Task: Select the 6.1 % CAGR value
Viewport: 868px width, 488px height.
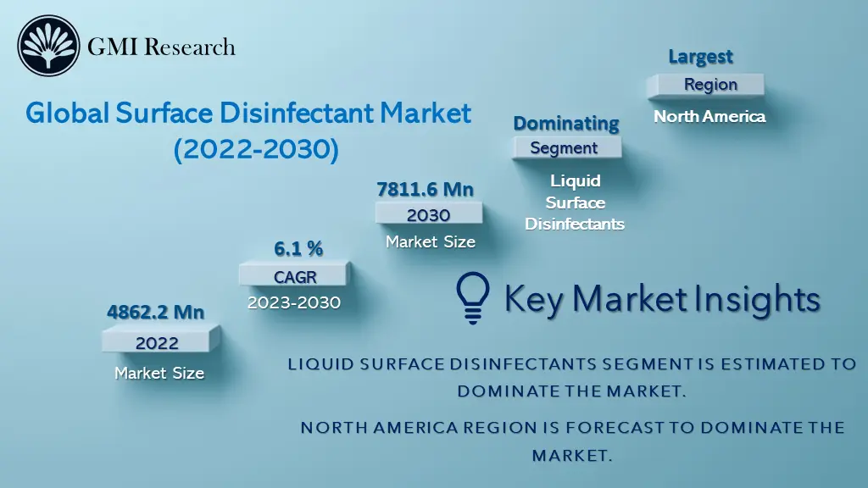Action: (x=297, y=249)
